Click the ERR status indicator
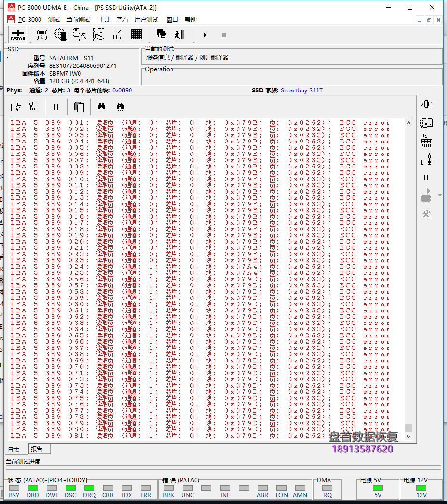The width and height of the screenshot is (447, 504). [x=145, y=488]
